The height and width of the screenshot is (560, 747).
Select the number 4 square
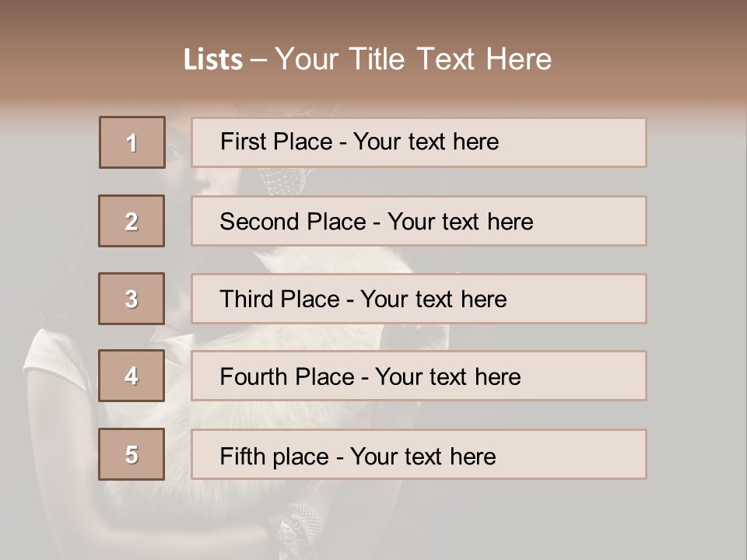click(132, 376)
